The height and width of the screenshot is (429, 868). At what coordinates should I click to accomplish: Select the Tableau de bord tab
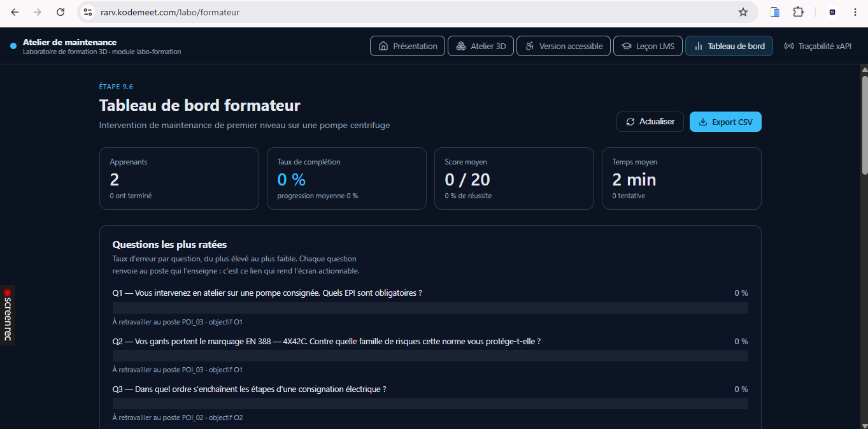(729, 46)
